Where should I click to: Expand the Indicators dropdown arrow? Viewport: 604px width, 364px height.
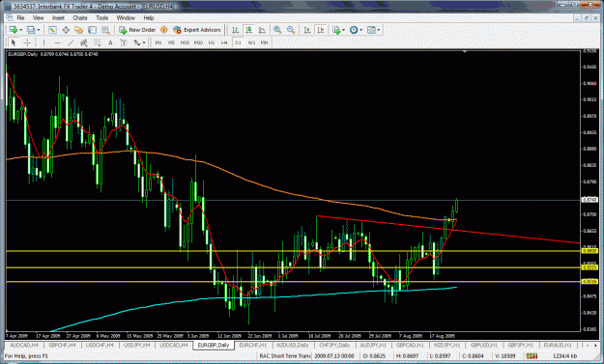click(344, 30)
